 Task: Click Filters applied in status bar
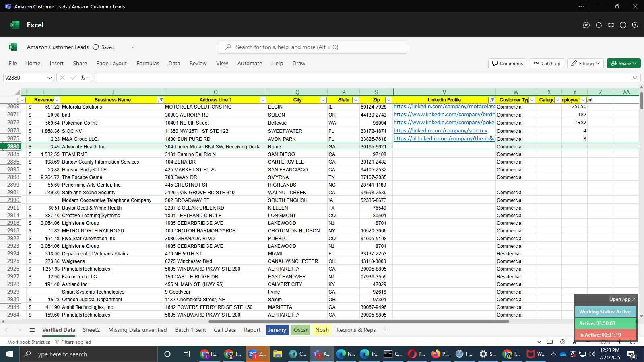click(x=73, y=342)
